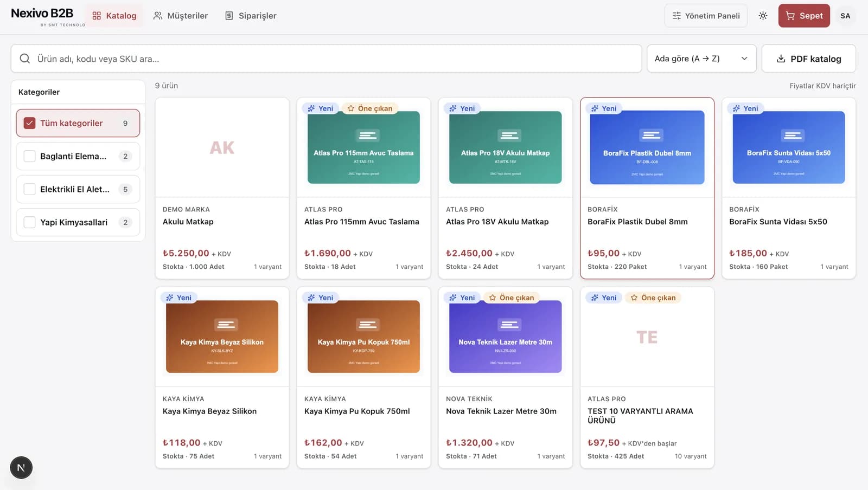Check the Baglanti Elema... category checkbox
The image size is (868, 490).
(30, 156)
